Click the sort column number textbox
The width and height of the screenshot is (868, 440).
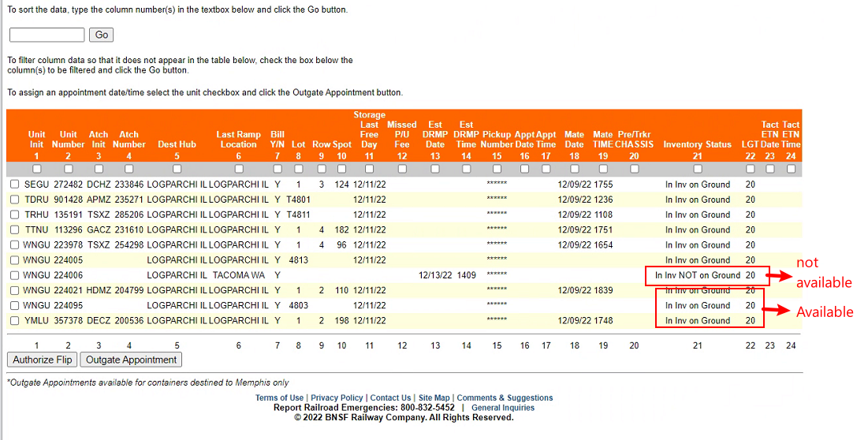point(47,35)
